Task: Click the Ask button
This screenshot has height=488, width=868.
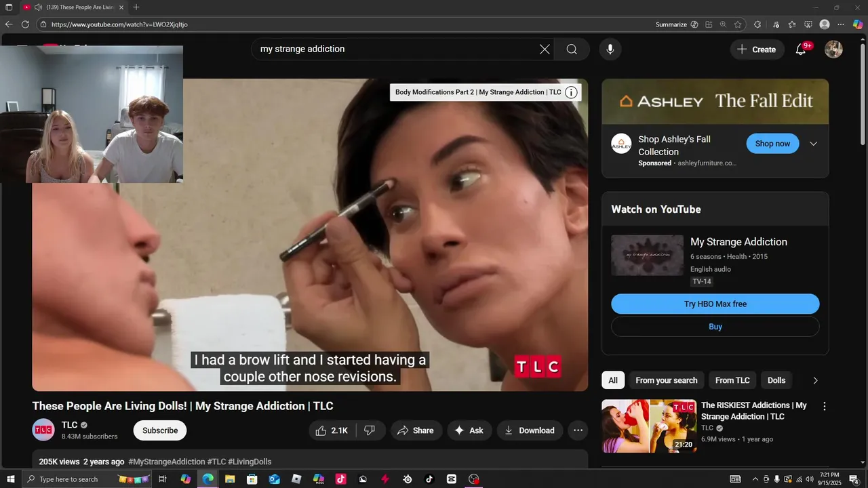Action: coord(469,430)
